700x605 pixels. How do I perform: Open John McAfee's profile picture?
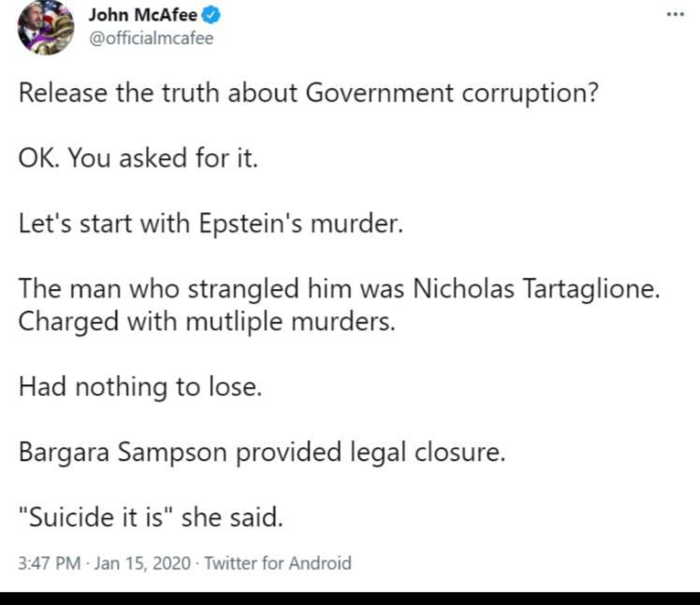point(46,27)
